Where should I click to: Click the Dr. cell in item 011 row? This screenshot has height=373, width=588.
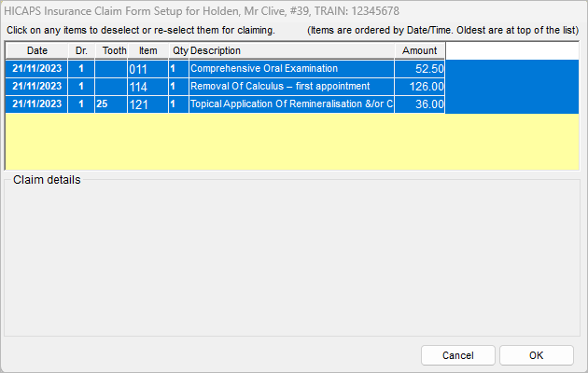(81, 68)
